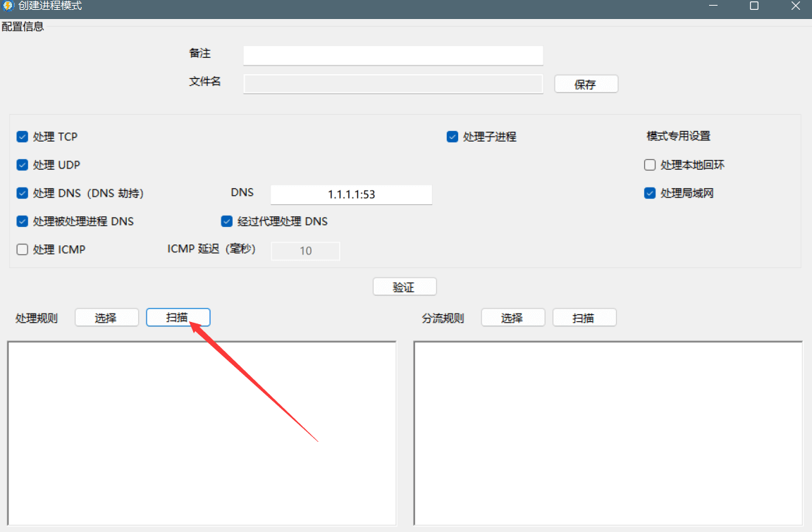
Task: Toggle 处理被处理进程 DNS checkbox
Action: click(x=23, y=221)
